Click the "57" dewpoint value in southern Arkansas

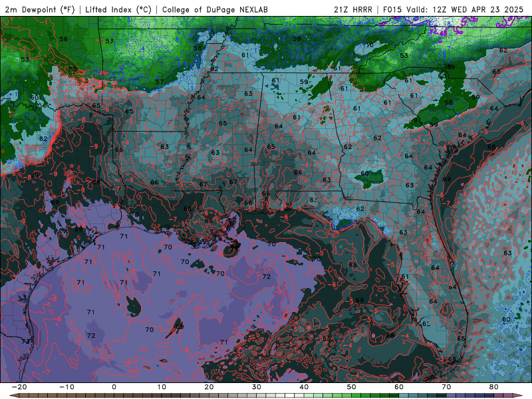tap(160, 82)
